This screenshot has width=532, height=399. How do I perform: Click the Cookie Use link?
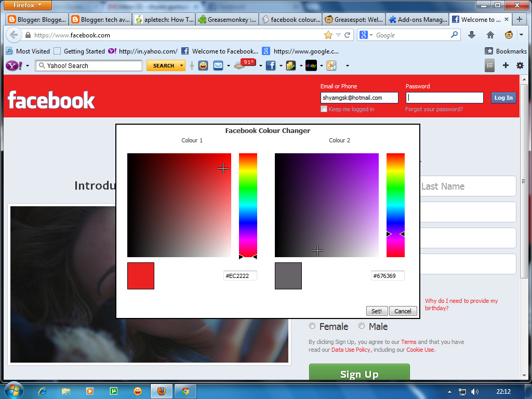tap(420, 350)
